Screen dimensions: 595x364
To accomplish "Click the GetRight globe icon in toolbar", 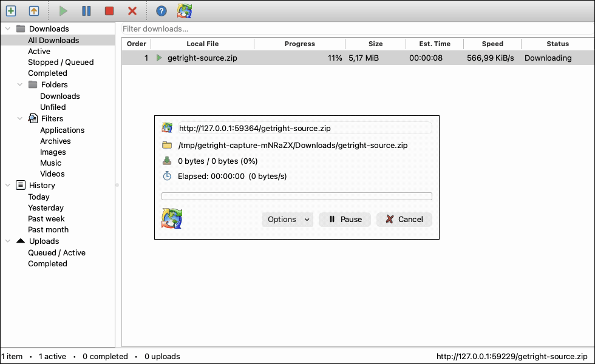I will point(185,11).
